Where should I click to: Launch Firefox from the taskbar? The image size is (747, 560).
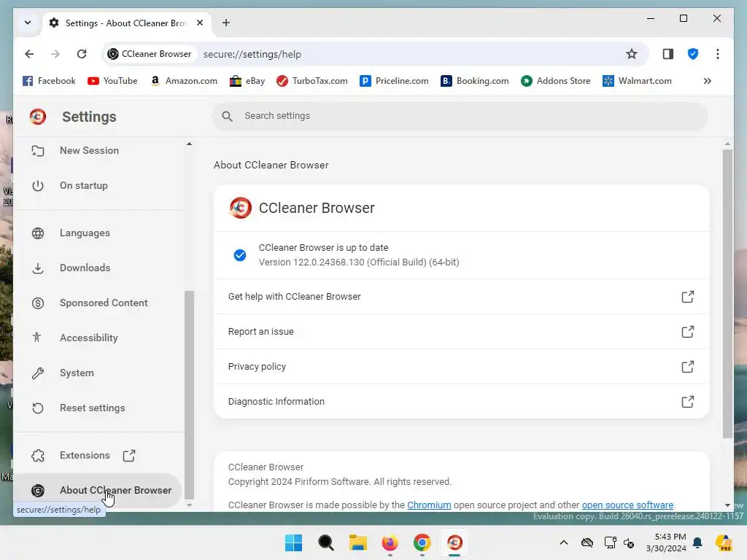pyautogui.click(x=390, y=542)
